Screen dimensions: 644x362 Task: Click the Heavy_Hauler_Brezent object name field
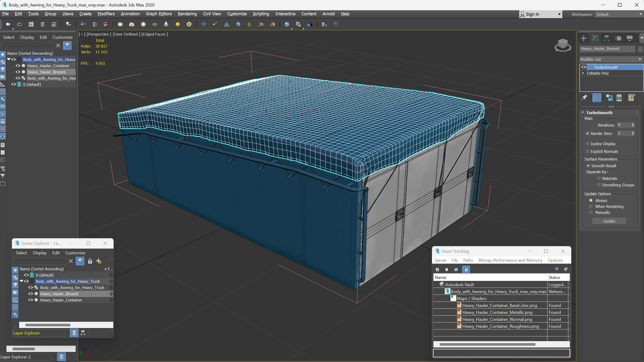pos(607,49)
